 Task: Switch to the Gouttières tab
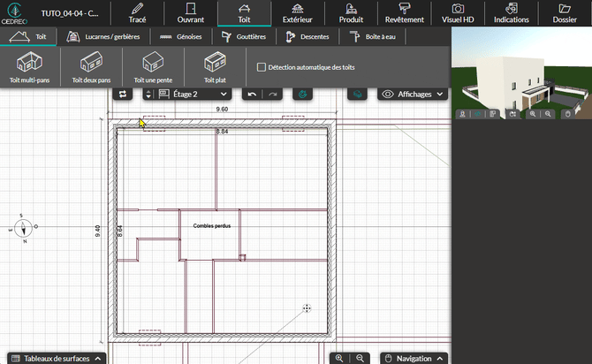pos(245,37)
